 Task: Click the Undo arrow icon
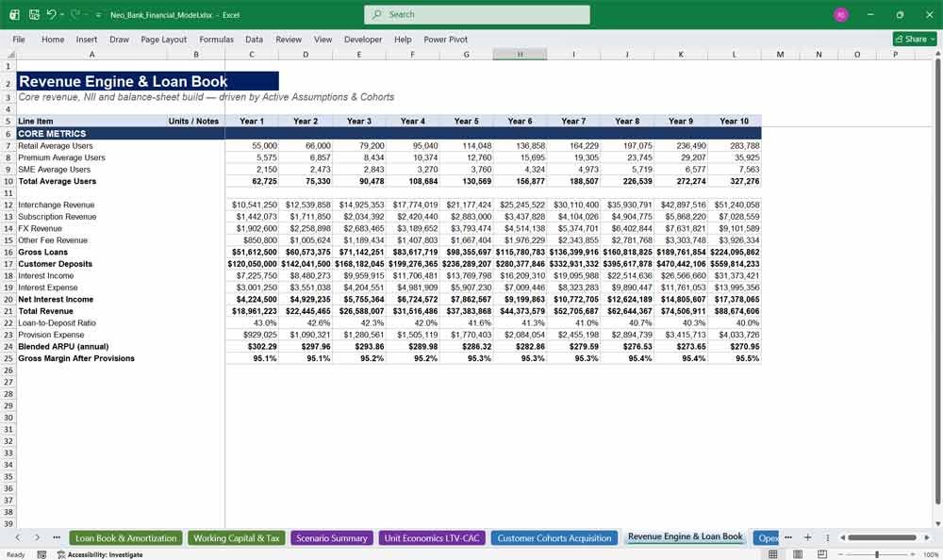coord(51,14)
